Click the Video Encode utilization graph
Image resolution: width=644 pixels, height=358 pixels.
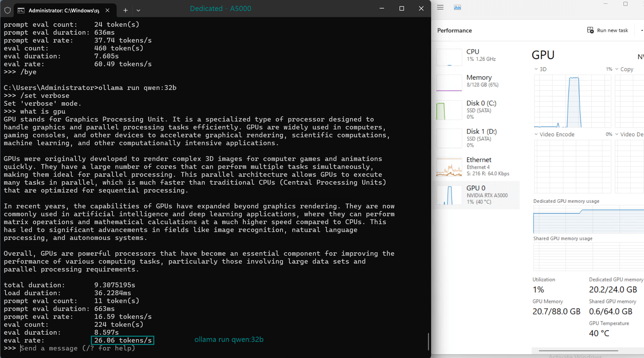pos(573,166)
